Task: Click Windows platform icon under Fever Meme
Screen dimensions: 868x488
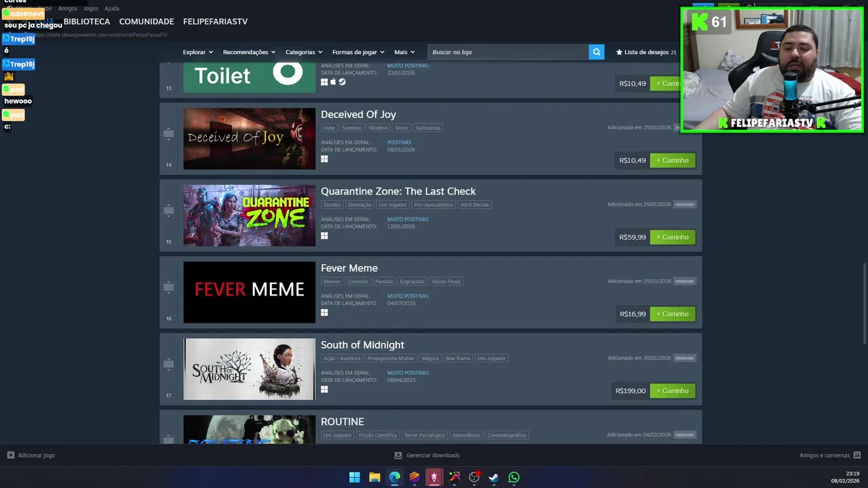Action: pyautogui.click(x=324, y=312)
